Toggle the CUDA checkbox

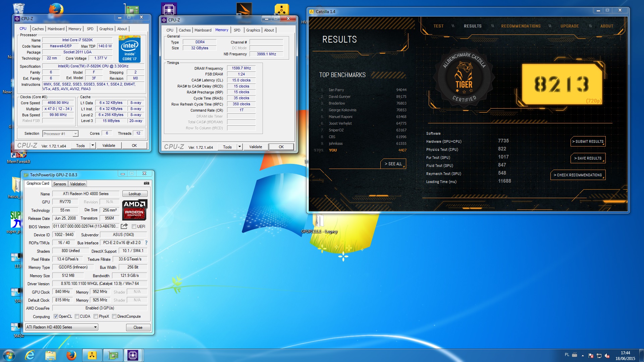tap(77, 316)
